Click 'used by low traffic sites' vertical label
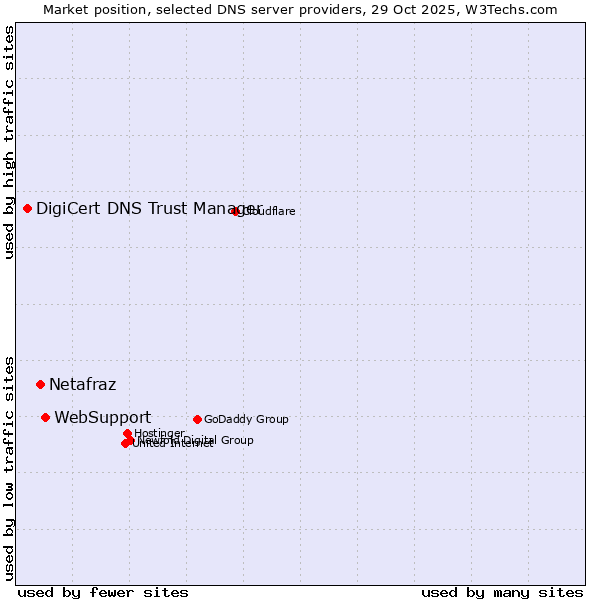Screen dimensions: 600x600 9,467
